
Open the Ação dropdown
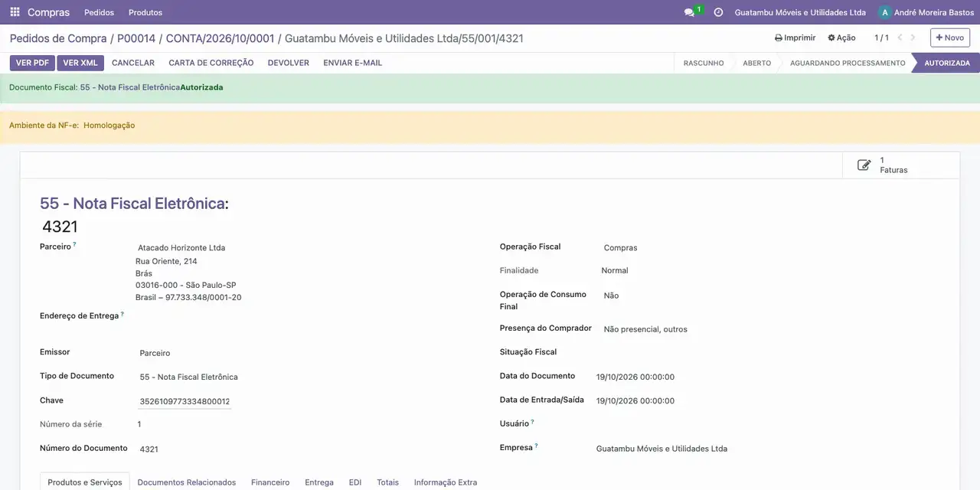841,38
